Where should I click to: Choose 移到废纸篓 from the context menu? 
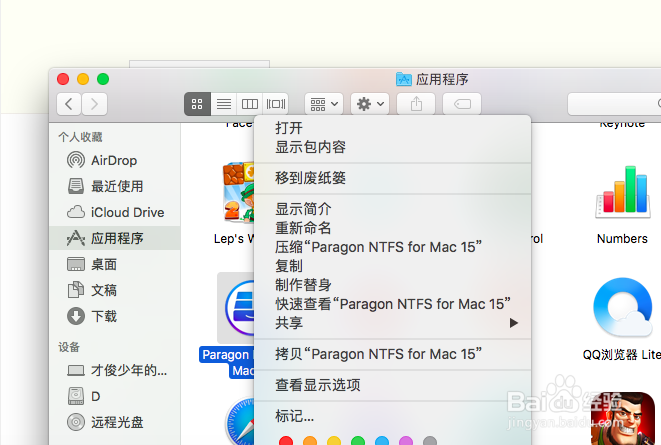click(392, 178)
